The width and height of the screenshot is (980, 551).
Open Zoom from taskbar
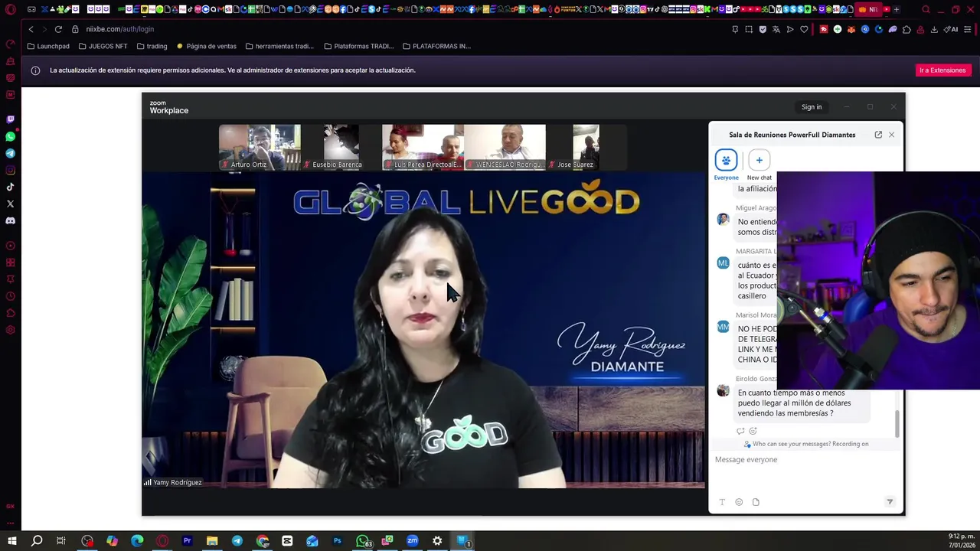point(412,541)
